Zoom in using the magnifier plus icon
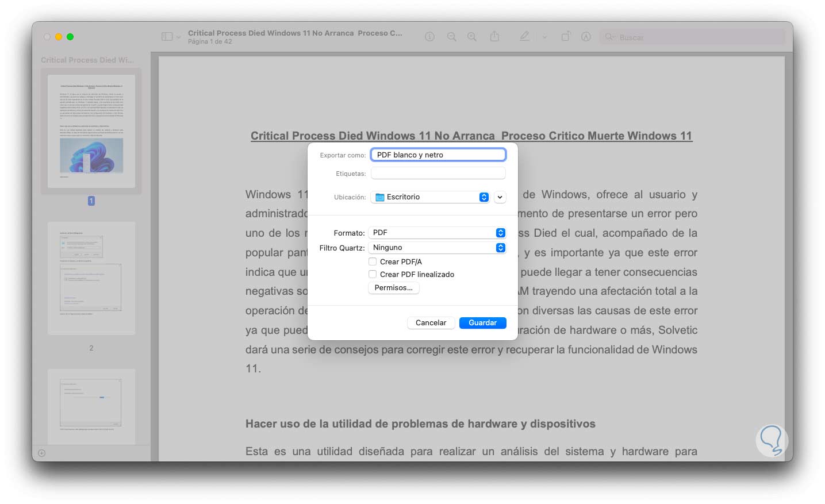Viewport: 825px width, 504px height. (x=472, y=37)
